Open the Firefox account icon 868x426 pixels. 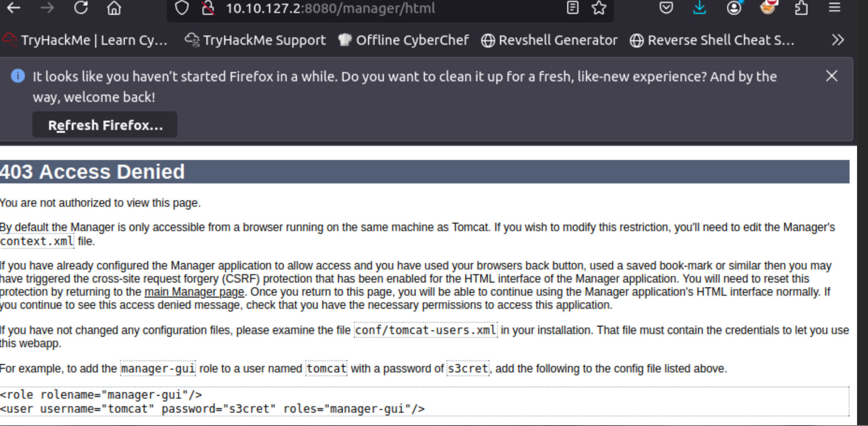(734, 8)
